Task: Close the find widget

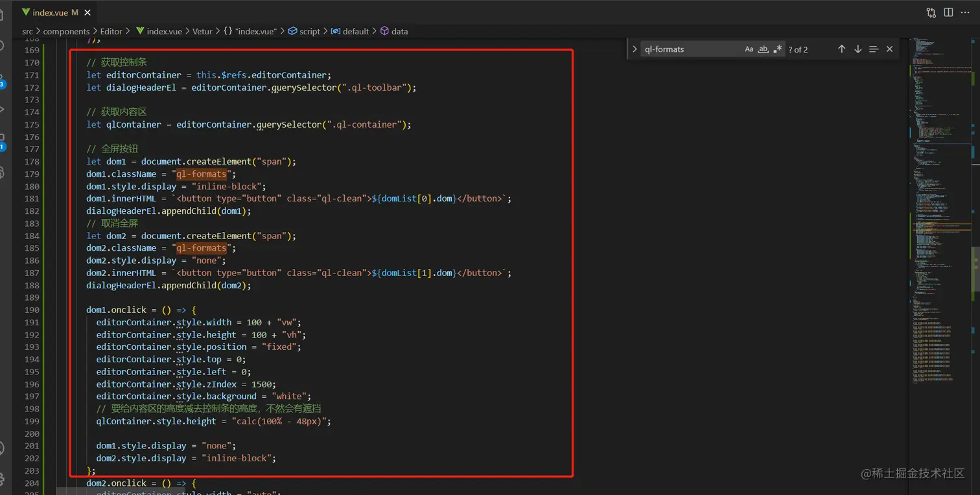Action: (889, 49)
